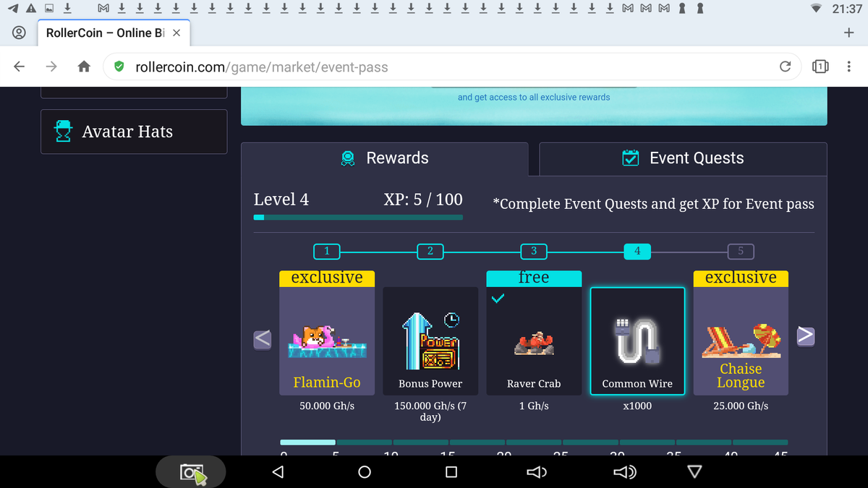
Task: Click the Rewards medal icon
Action: pos(348,158)
